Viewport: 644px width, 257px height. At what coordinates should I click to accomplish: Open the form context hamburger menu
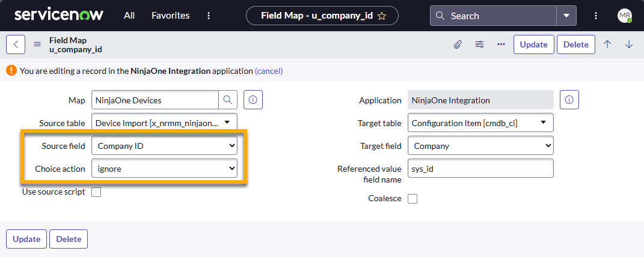coord(37,44)
